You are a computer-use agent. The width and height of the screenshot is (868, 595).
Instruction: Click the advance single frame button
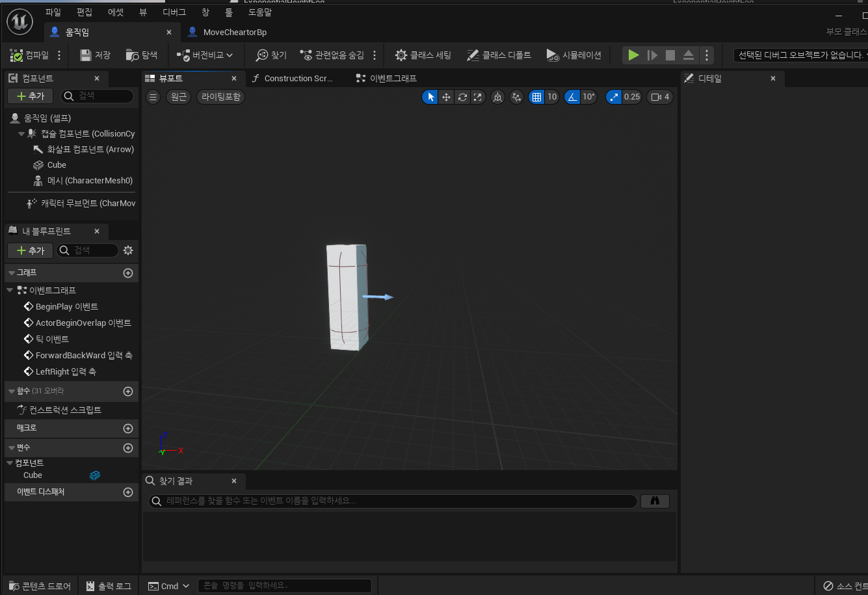pos(652,55)
